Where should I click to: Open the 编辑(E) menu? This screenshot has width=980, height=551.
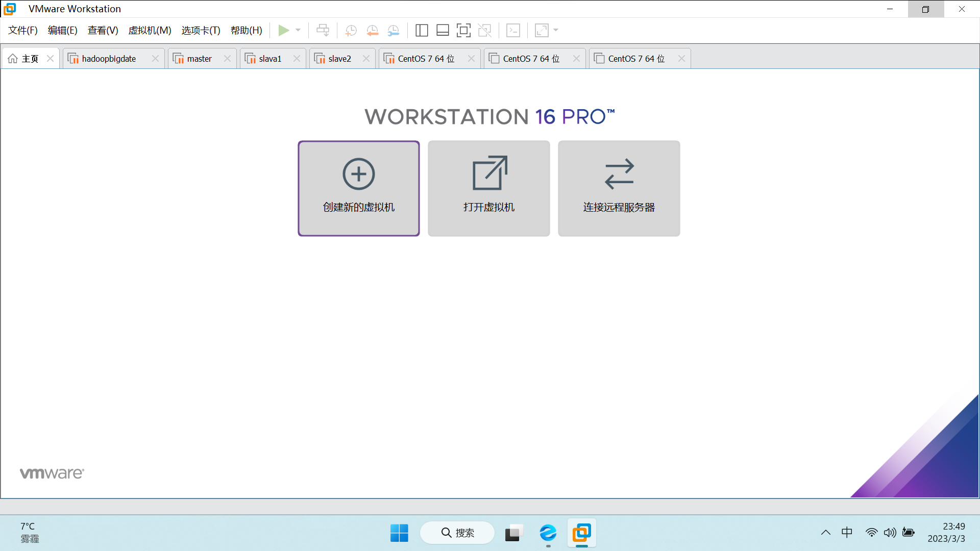point(63,31)
